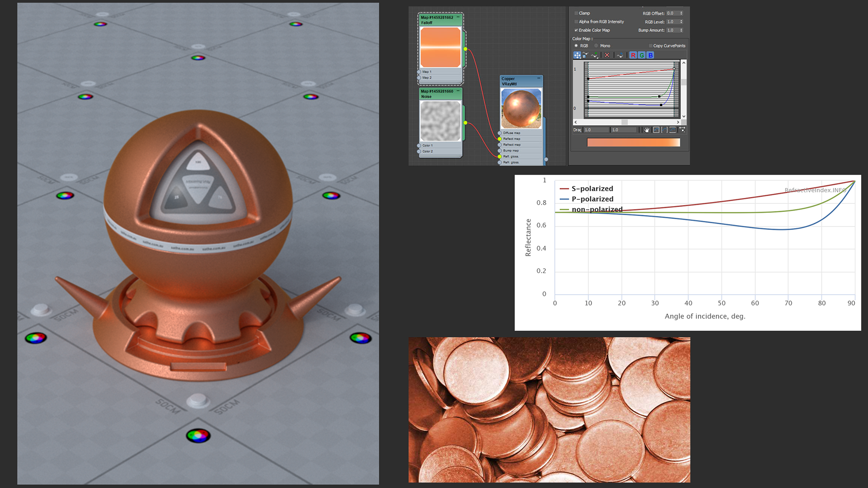Click the green curve's right control point
The image size is (868, 488).
click(659, 96)
